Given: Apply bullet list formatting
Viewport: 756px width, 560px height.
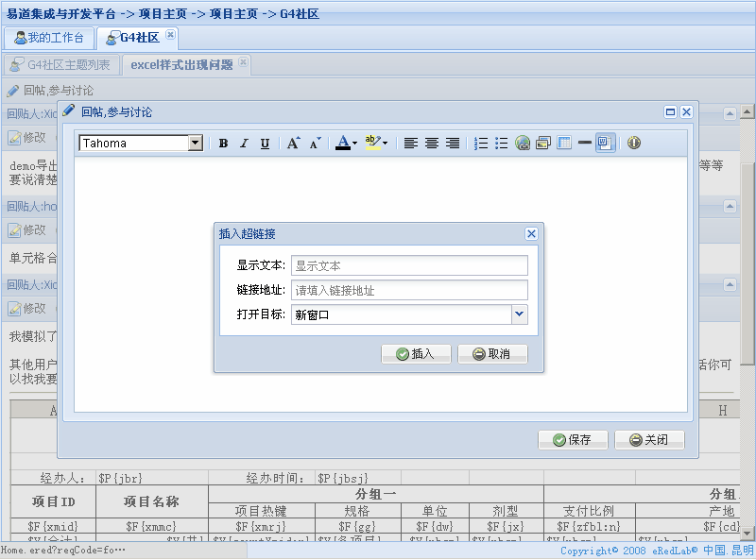Looking at the screenshot, I should (502, 144).
